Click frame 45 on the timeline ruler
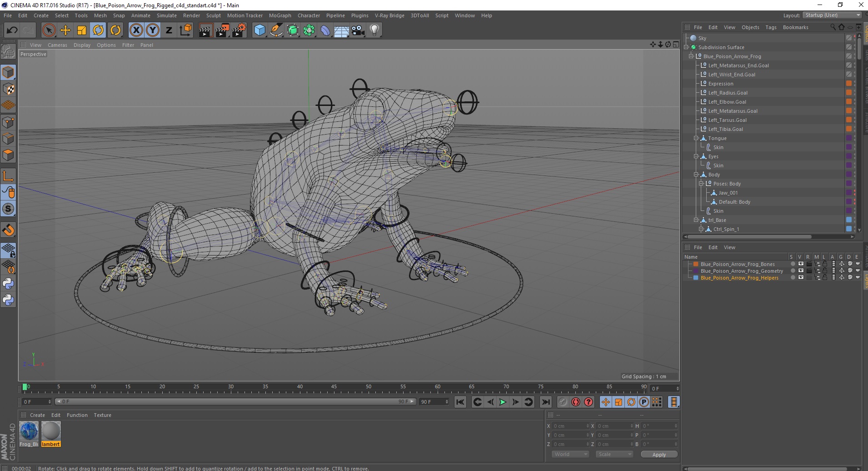The width and height of the screenshot is (868, 471). pos(334,388)
